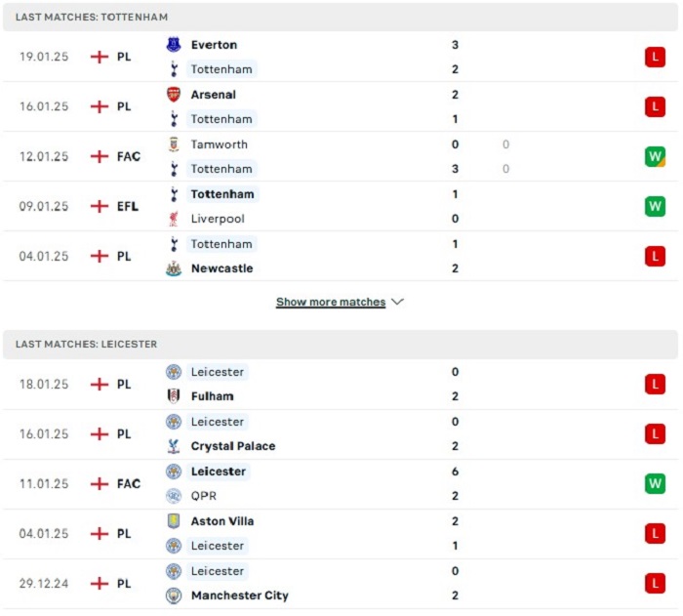This screenshot has width=683, height=616.
Task: Select the Manchester City team name
Action: click(x=239, y=595)
